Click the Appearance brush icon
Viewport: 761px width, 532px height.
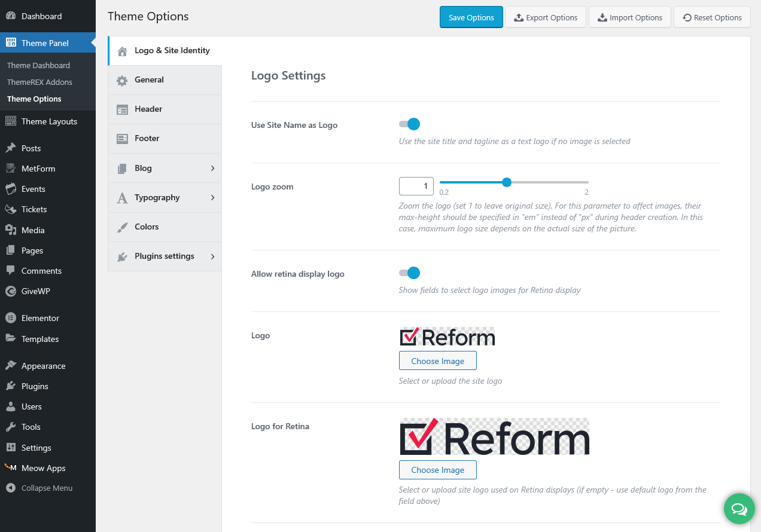click(11, 366)
